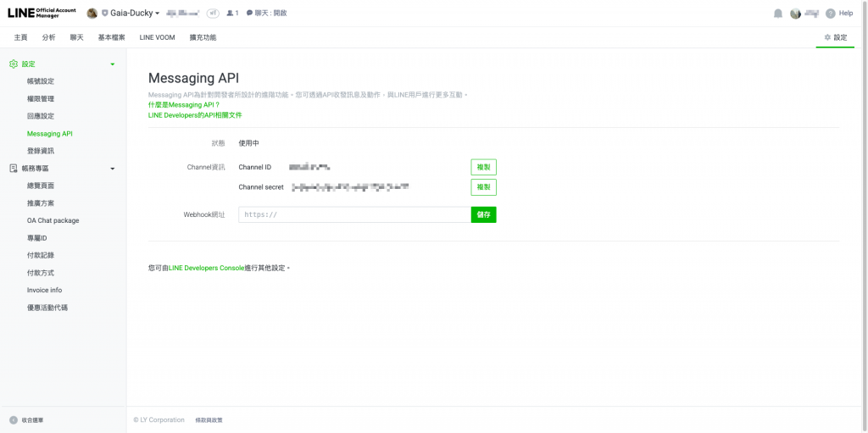Click the Gaia-Ducky account avatar
Image resolution: width=868 pixels, height=433 pixels.
(x=92, y=14)
